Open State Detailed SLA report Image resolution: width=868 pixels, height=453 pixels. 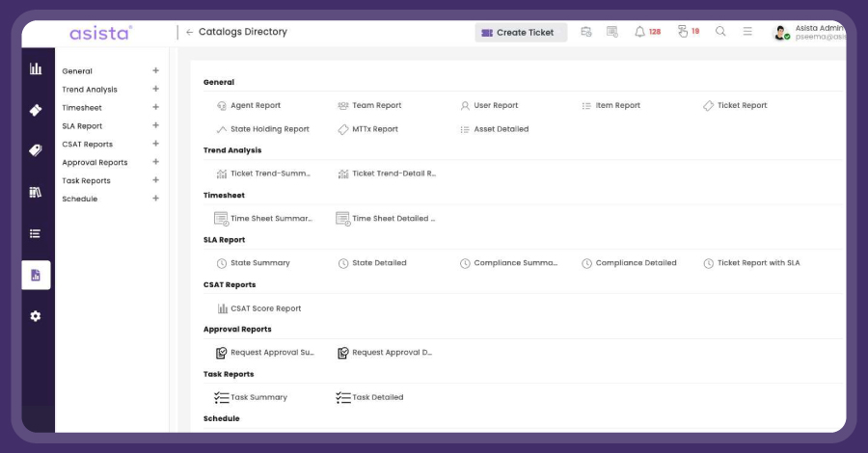point(372,263)
